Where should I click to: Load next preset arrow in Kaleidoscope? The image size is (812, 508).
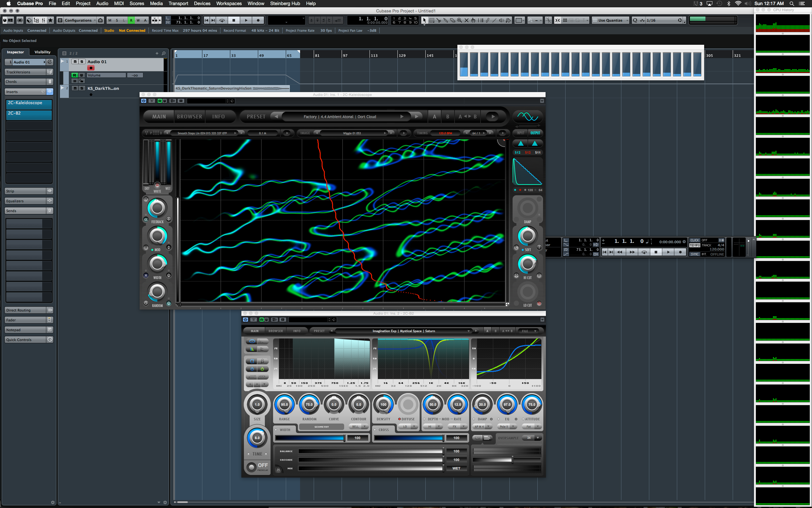pyautogui.click(x=416, y=117)
